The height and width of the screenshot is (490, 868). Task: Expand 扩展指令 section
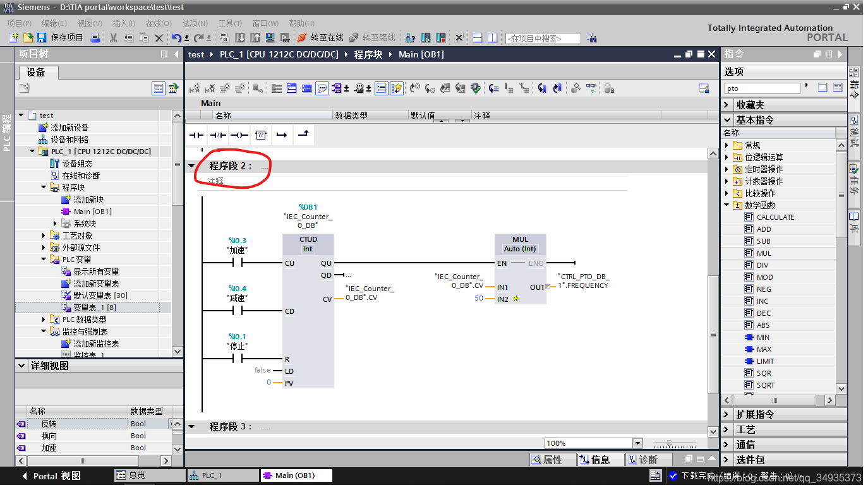pos(727,414)
